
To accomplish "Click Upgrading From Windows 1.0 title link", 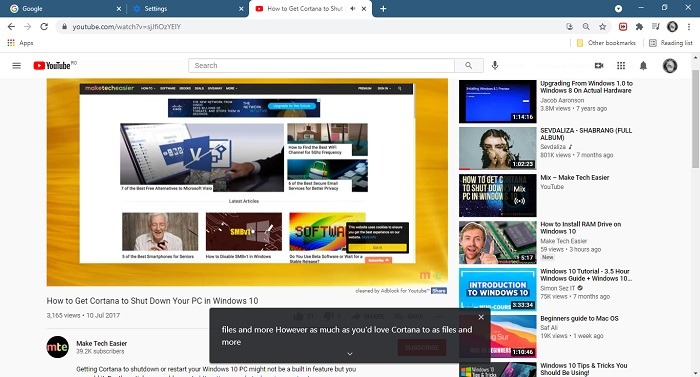I will coord(586,87).
